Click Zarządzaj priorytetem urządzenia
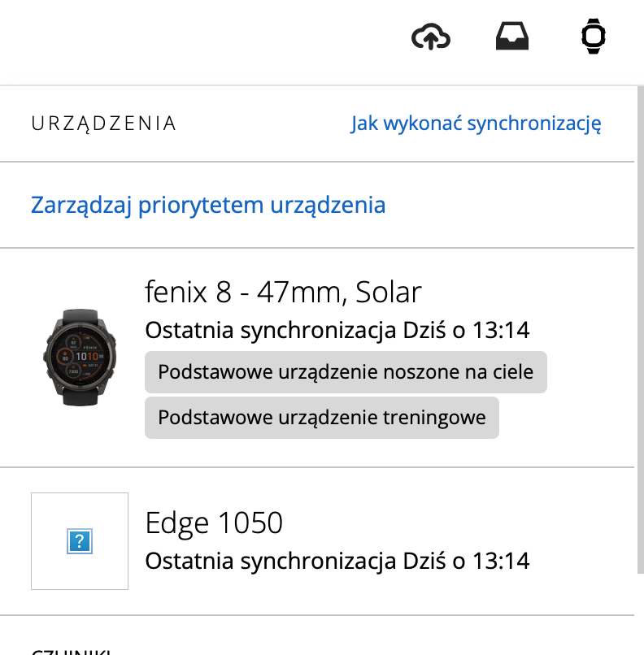The height and width of the screenshot is (655, 644). tap(208, 205)
